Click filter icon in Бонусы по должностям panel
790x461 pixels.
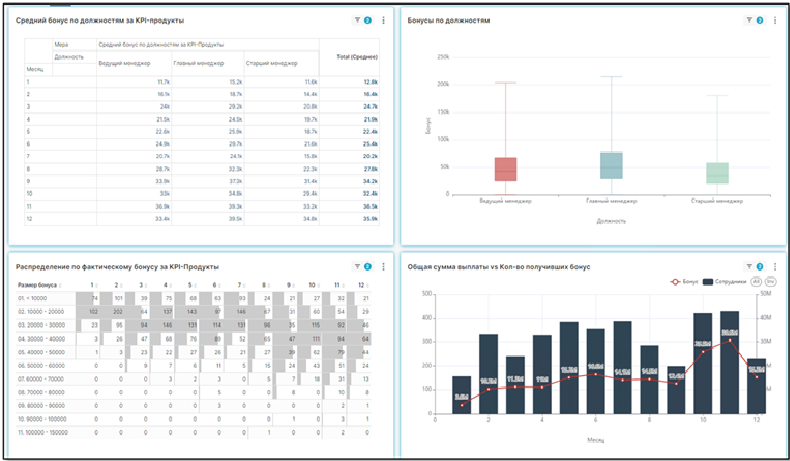click(x=749, y=20)
